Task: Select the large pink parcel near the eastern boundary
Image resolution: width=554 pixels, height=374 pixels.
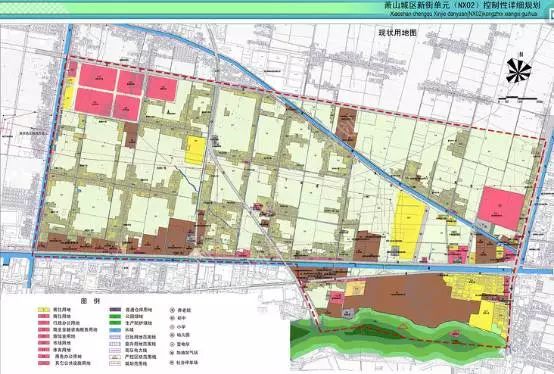Action: pos(501,208)
